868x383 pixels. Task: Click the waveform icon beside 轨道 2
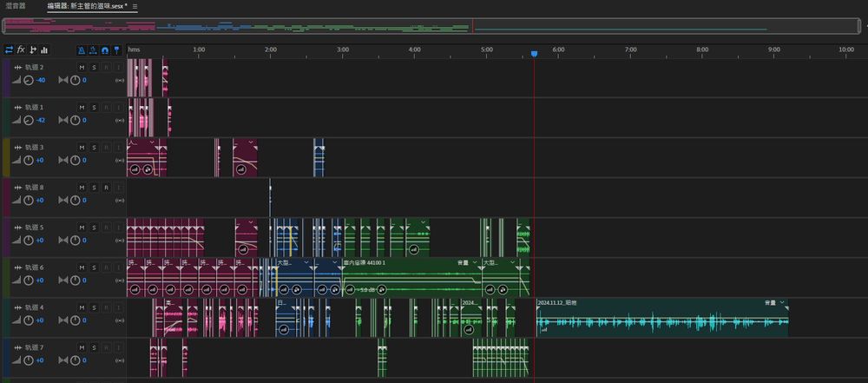(18, 67)
